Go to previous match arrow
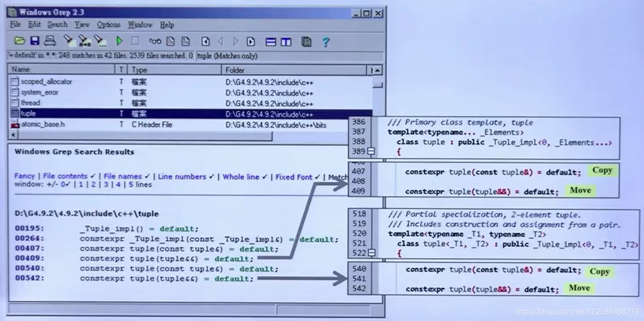Screen dimensions: 644x321 point(221,42)
